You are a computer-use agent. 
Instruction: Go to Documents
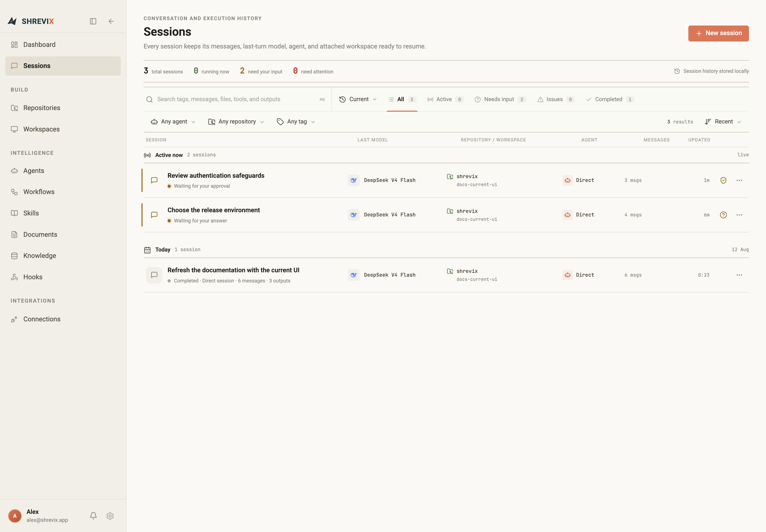(63, 235)
